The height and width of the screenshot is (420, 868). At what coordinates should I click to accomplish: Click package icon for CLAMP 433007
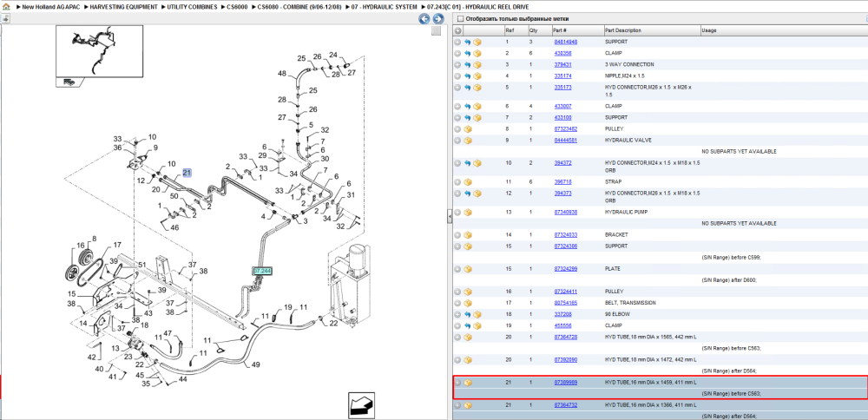(477, 106)
